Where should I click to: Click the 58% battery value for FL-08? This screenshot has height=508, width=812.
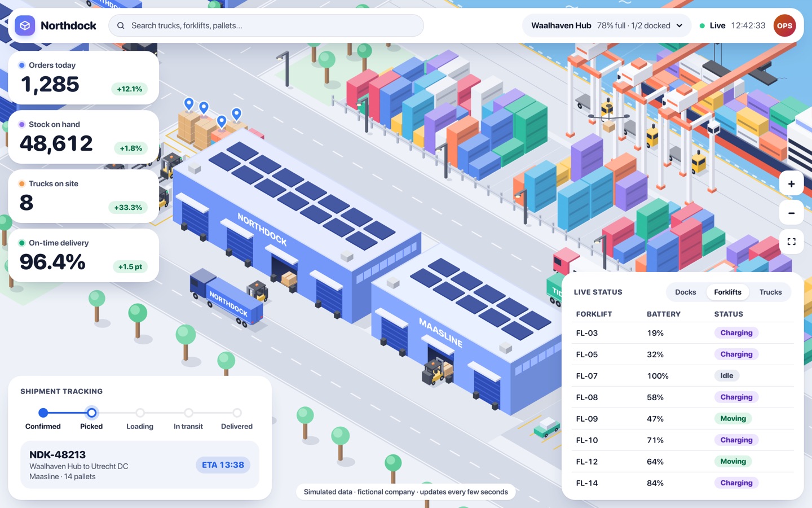click(655, 397)
